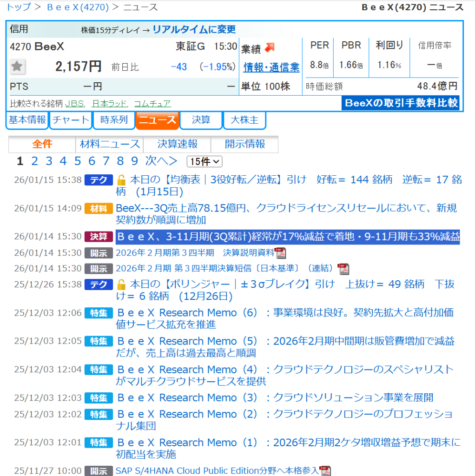475x476 pixels.
Task: Open the 15件 items-per-page dropdown
Action: click(x=204, y=162)
